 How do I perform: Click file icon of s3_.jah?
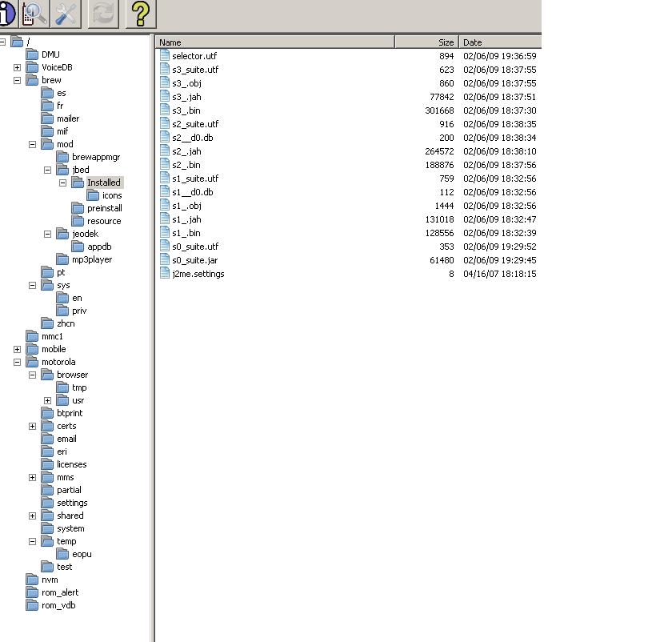165,97
